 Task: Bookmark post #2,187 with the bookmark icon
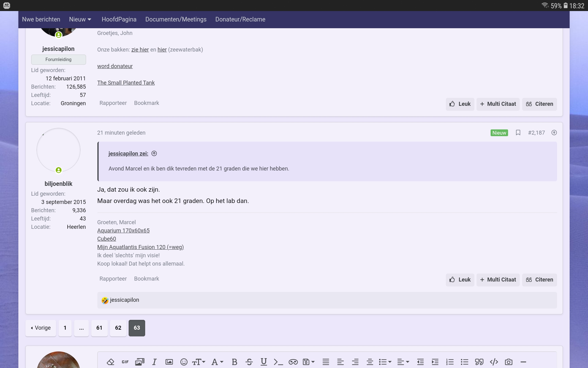pos(518,132)
